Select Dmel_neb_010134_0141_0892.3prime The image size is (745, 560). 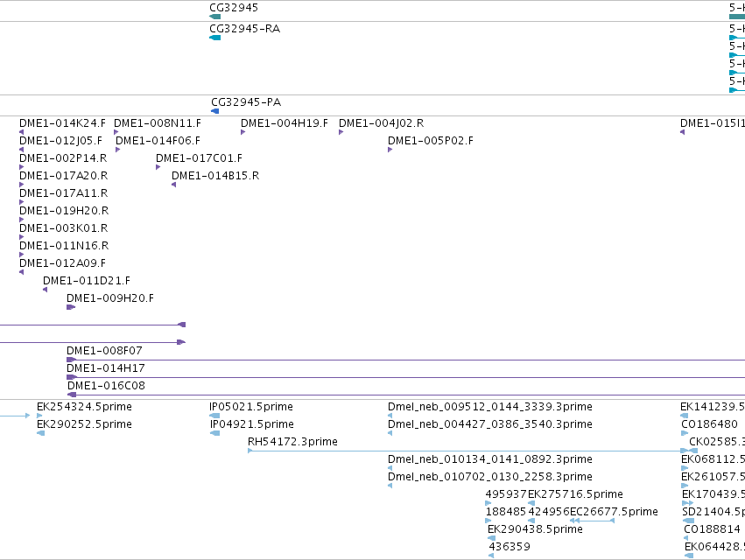pos(490,459)
